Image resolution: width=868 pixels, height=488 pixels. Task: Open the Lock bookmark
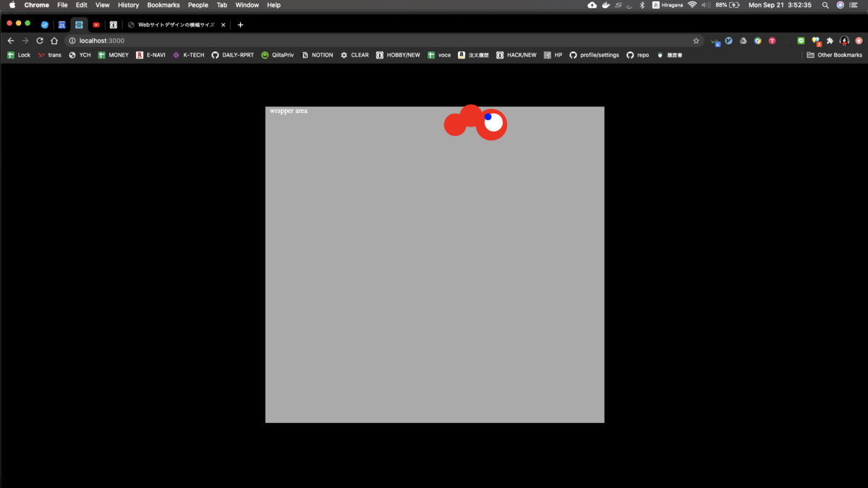(x=19, y=55)
